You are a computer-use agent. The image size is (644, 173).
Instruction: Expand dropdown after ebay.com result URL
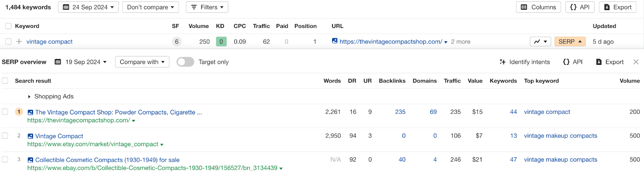pos(281,169)
